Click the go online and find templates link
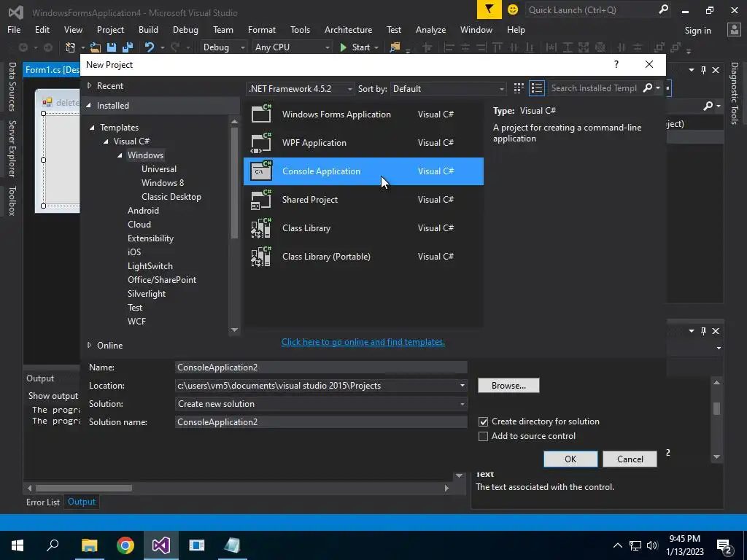The image size is (747, 560). (363, 342)
